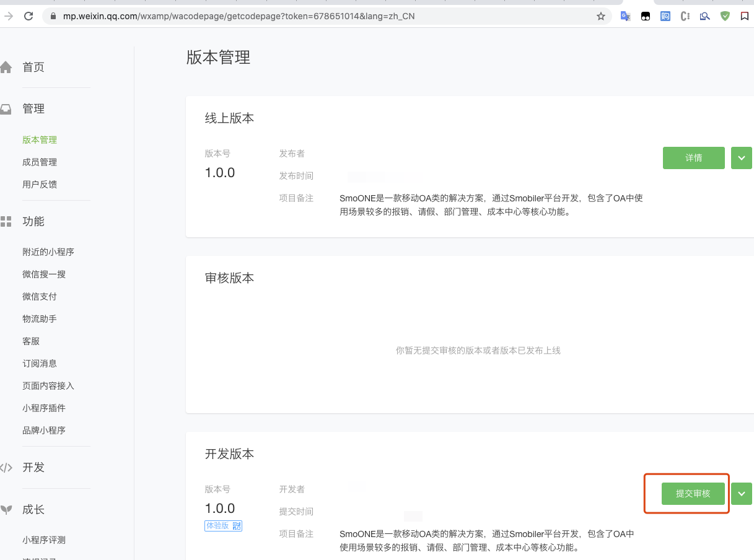Bookmark this page with the star icon
The height and width of the screenshot is (560, 754).
pyautogui.click(x=601, y=17)
